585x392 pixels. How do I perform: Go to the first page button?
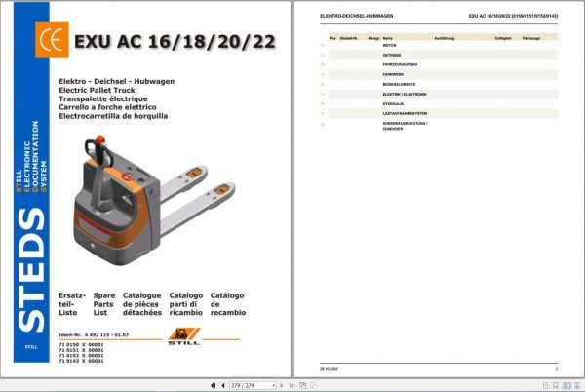pyautogui.click(x=213, y=385)
